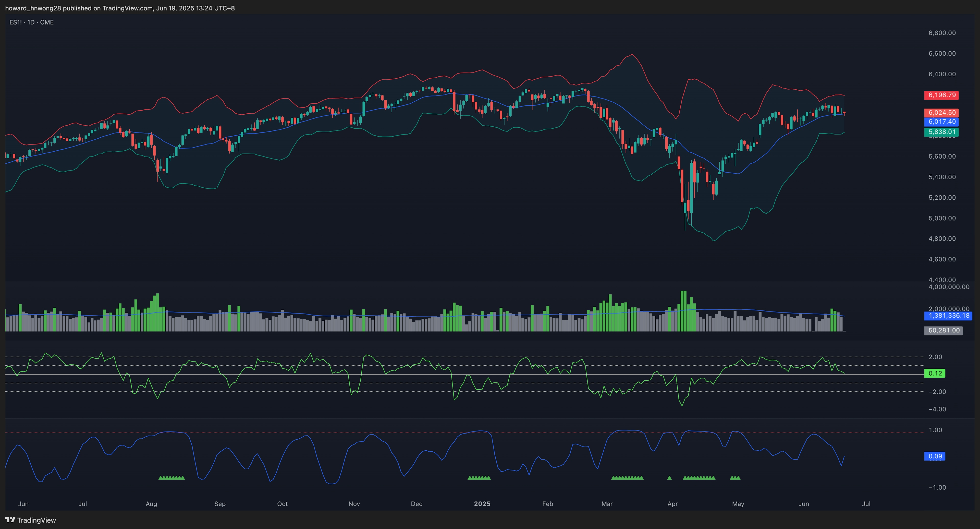Image resolution: width=980 pixels, height=529 pixels.
Task: Click the TradingView logo at bottom left
Action: click(x=30, y=520)
